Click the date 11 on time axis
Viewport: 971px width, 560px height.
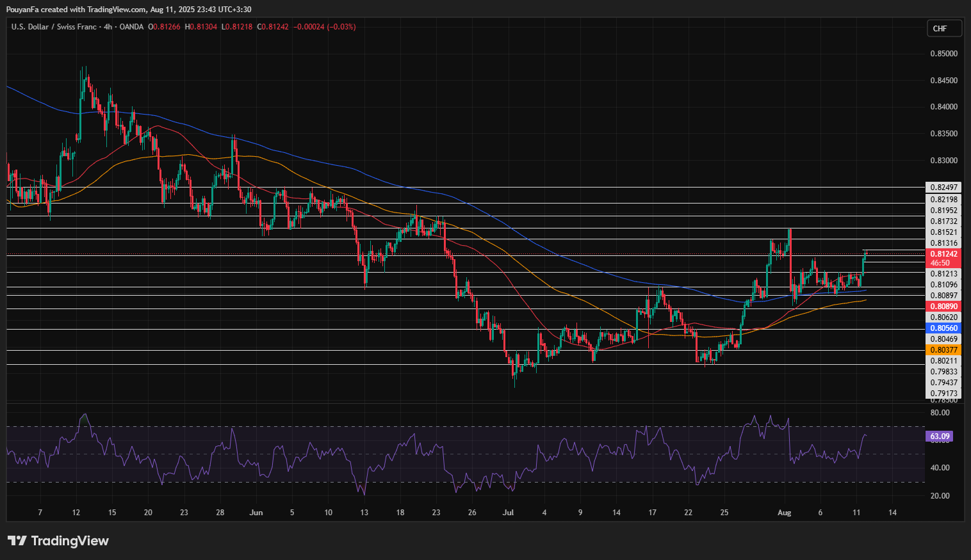tap(856, 513)
